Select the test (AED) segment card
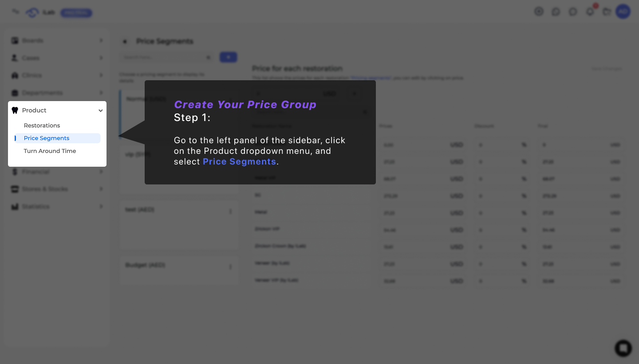 tap(179, 224)
